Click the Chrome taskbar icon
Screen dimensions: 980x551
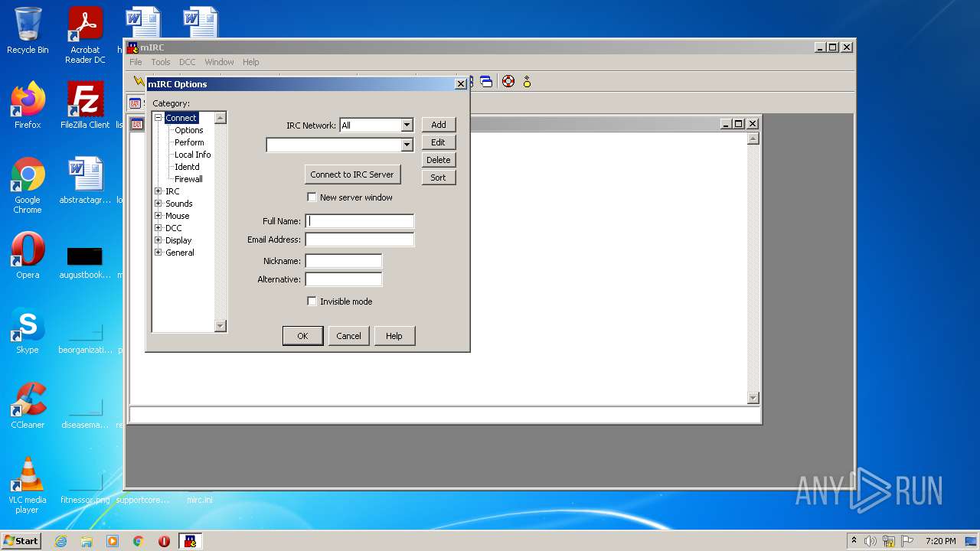pos(139,541)
